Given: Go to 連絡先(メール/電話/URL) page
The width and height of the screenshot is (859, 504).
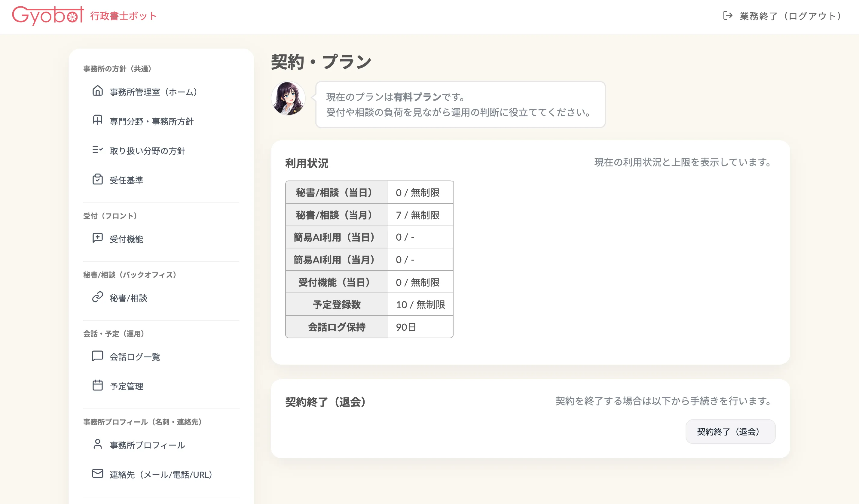Looking at the screenshot, I should pos(161,475).
